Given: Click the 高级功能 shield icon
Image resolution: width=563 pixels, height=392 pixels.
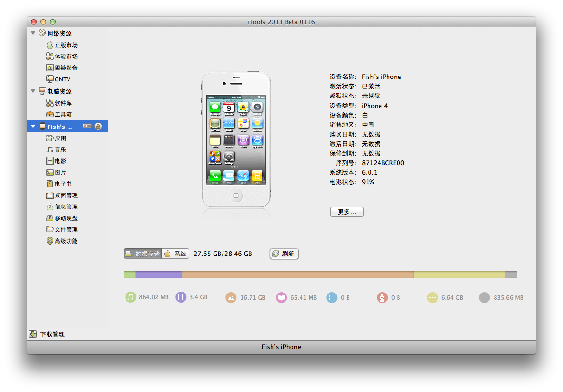Looking at the screenshot, I should point(49,241).
